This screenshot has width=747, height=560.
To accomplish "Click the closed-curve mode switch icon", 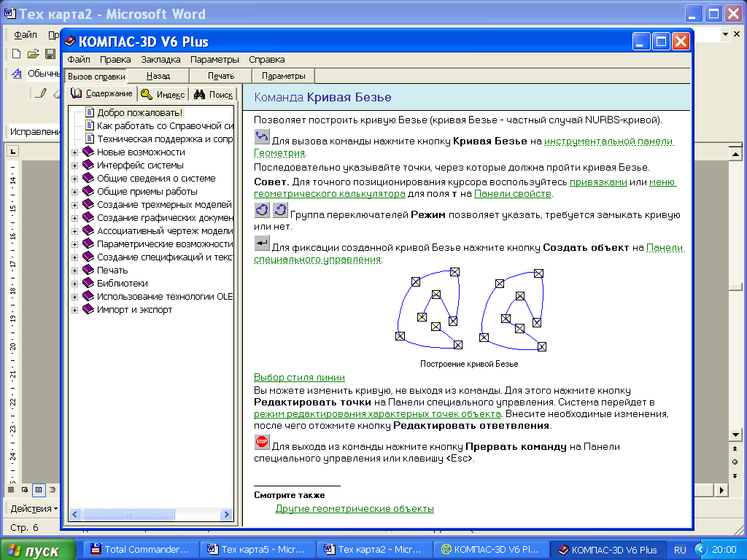I will click(262, 210).
